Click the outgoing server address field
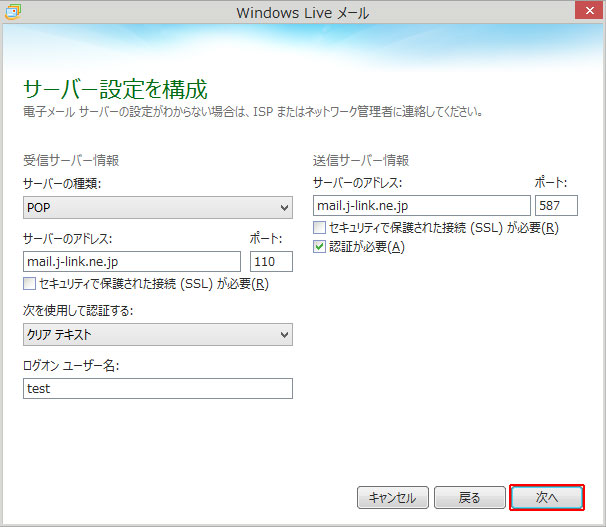Image resolution: width=606 pixels, height=527 pixels. coord(422,206)
